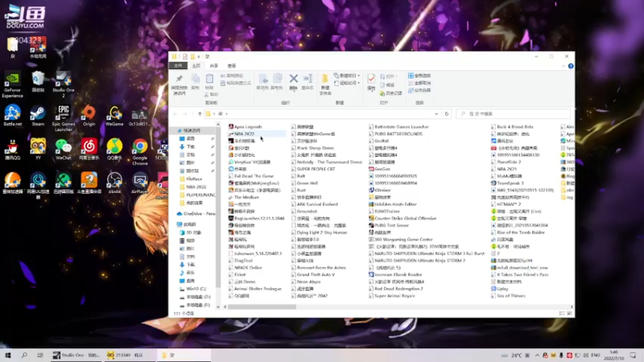Click Select None in ribbon

tap(419, 83)
